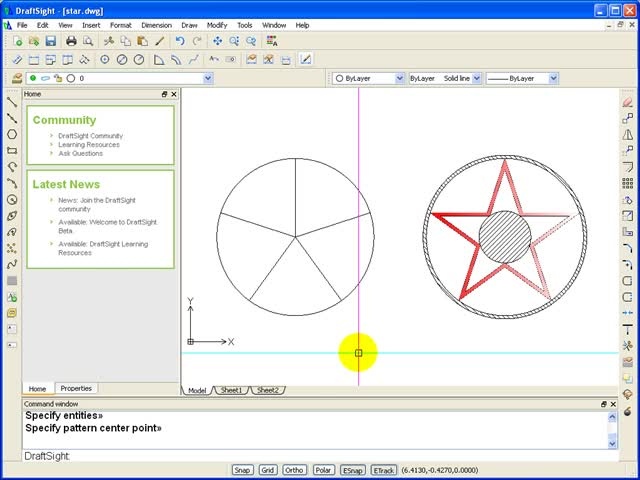The image size is (640, 480).
Task: Toggle layer 0 lock icon
Action: (x=58, y=78)
